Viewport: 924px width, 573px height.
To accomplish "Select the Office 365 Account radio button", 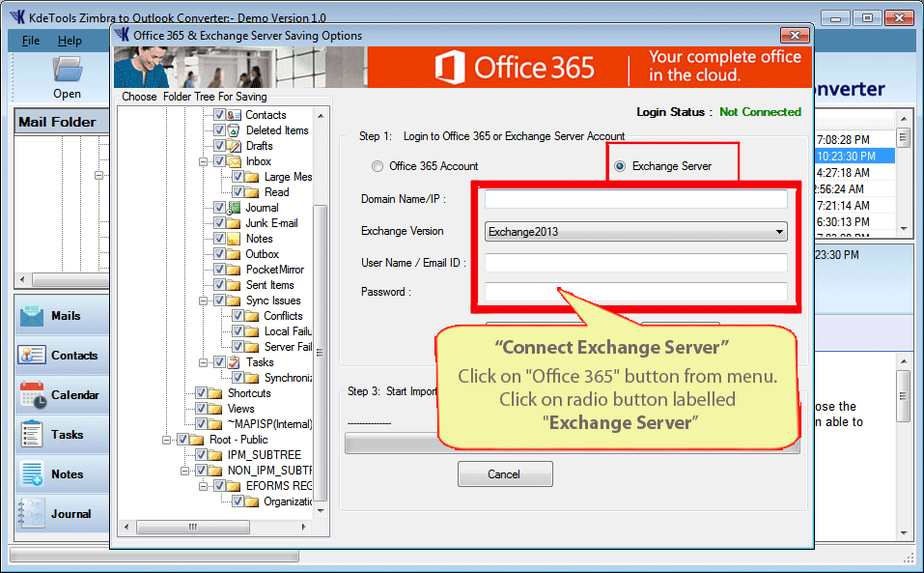I will pyautogui.click(x=378, y=166).
